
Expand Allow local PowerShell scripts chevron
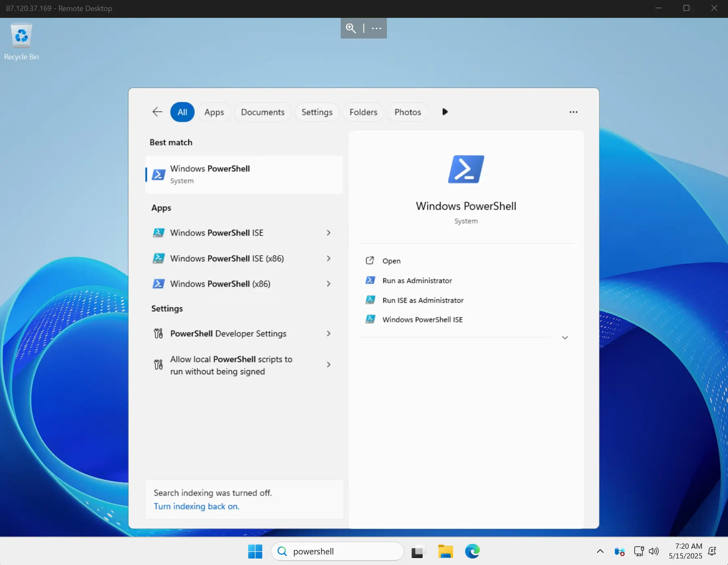coord(329,364)
